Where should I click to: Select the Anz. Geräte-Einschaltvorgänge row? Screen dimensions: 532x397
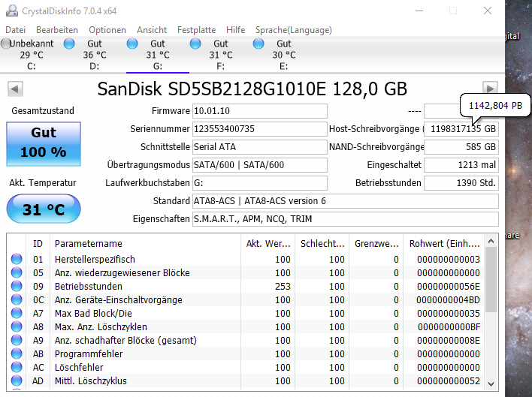[246, 299]
